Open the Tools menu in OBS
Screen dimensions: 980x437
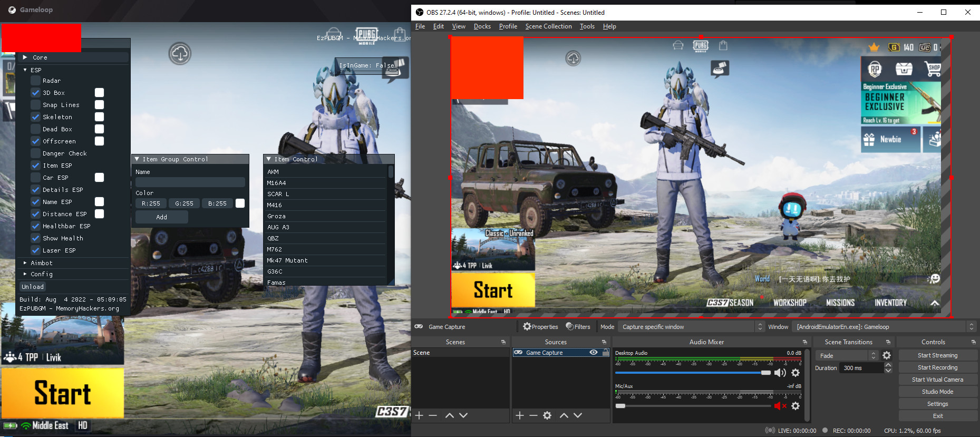587,26
